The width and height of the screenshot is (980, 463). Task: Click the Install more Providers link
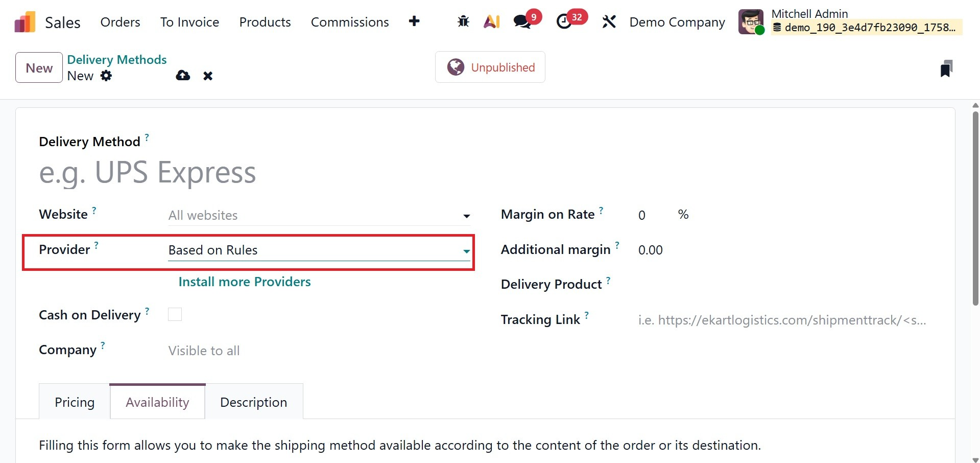(245, 282)
